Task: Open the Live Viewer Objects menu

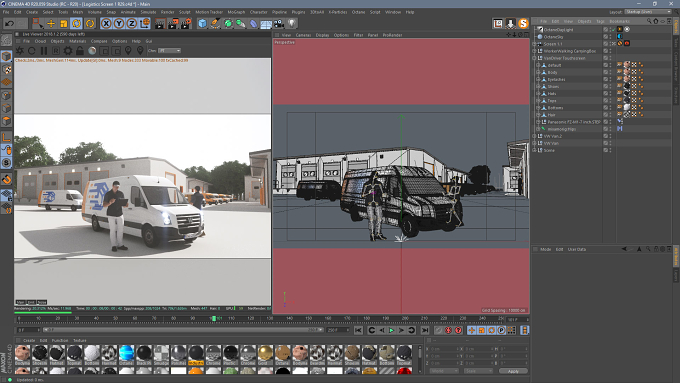Action: coord(58,41)
